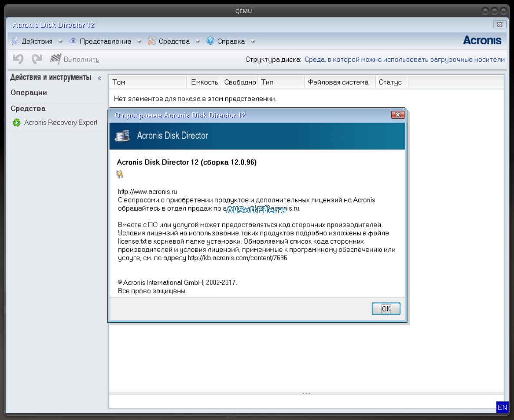The image size is (514, 420).
Task: Click the undo arrow in the toolbar
Action: coord(18,59)
